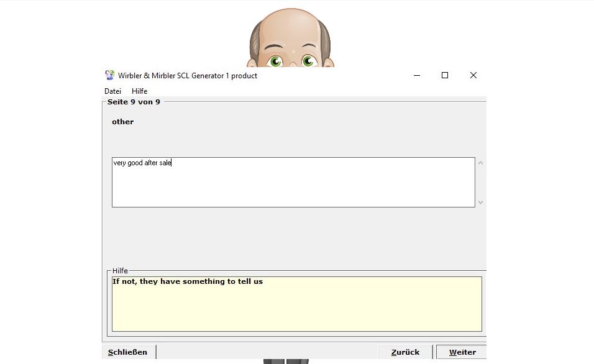This screenshot has height=364, width=594.
Task: Click the 'Seite 9 von 9' page label
Action: click(134, 102)
